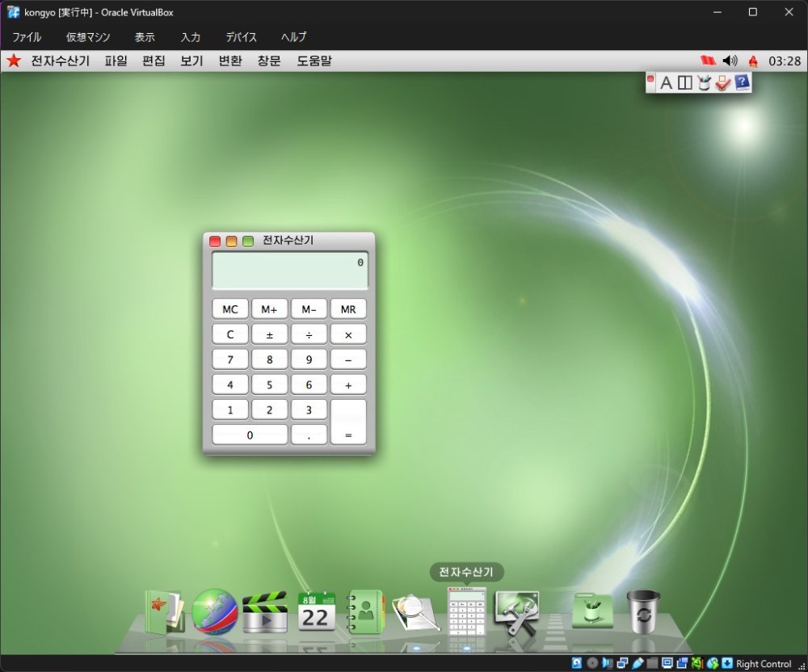This screenshot has width=808, height=672.
Task: Open the address book contacts icon in dock
Action: tap(365, 611)
